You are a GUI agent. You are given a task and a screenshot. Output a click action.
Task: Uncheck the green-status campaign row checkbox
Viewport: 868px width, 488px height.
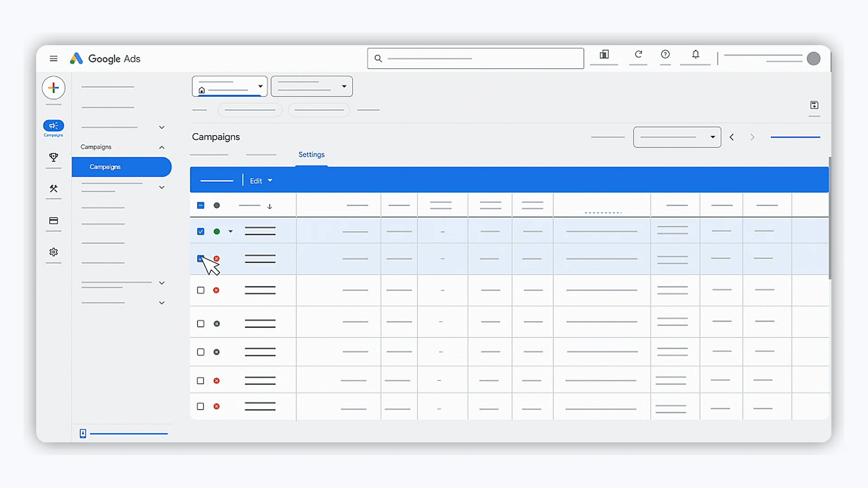201,231
